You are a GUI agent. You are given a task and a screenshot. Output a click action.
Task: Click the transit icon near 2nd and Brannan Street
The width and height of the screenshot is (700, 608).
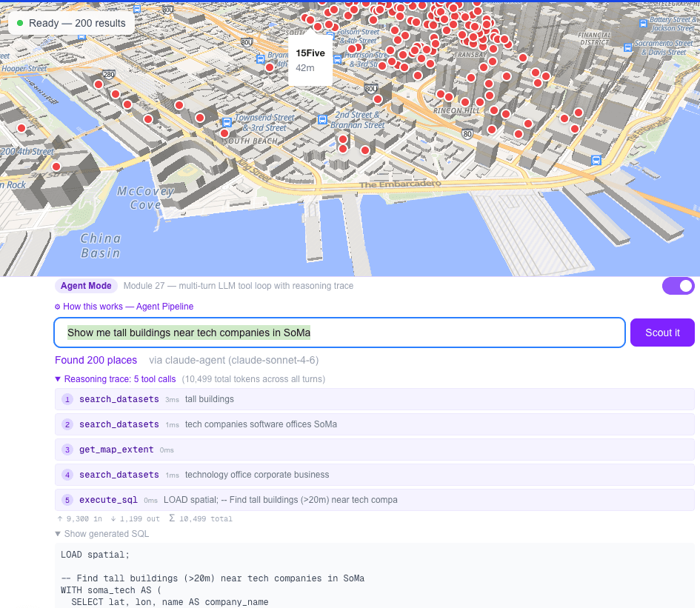(x=322, y=120)
